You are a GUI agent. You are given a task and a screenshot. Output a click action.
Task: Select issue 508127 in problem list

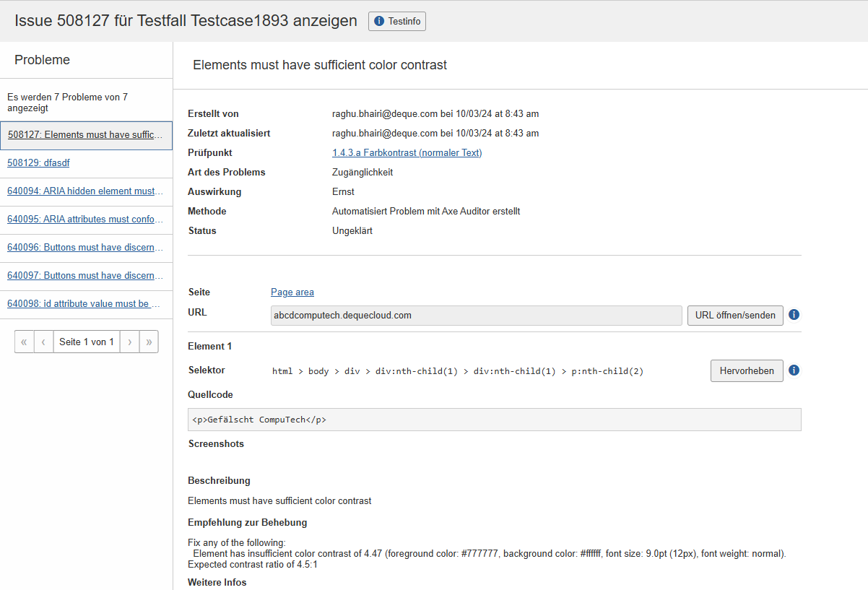point(85,135)
